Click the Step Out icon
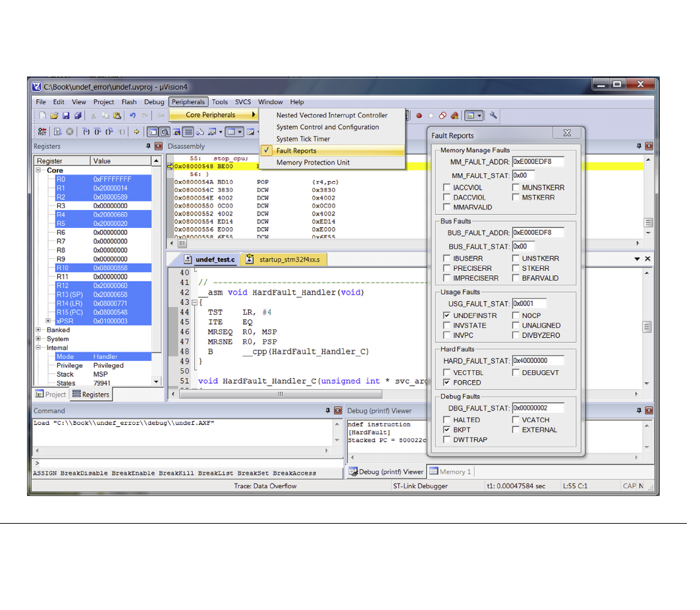Image resolution: width=700 pixels, height=610 pixels. tap(109, 132)
